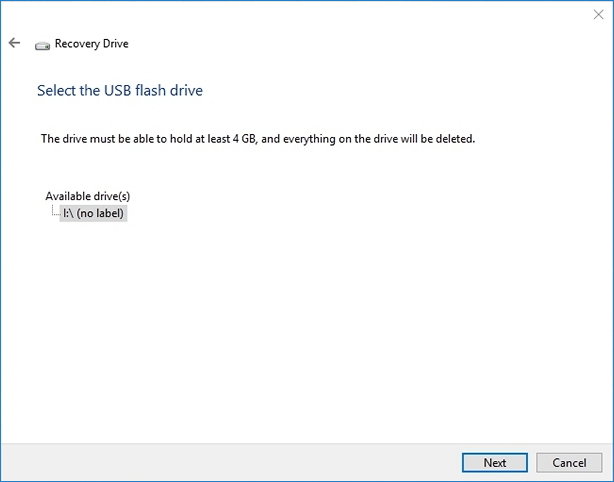Click the empty title bar area
The image size is (614, 482).
click(x=300, y=14)
